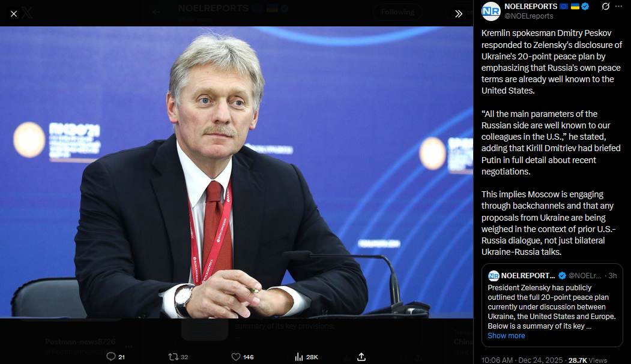This screenshot has height=364, width=631.
Task: Click the verified badge in quoted post header
Action: [562, 276]
